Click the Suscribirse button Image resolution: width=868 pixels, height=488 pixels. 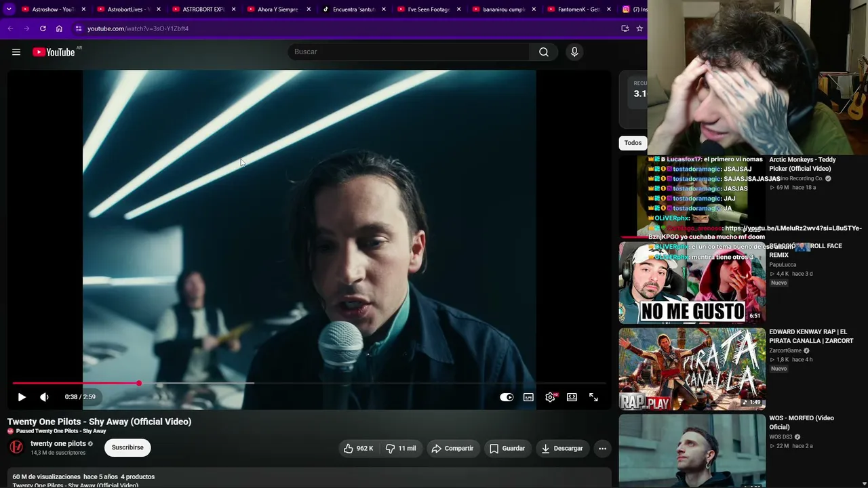click(127, 447)
